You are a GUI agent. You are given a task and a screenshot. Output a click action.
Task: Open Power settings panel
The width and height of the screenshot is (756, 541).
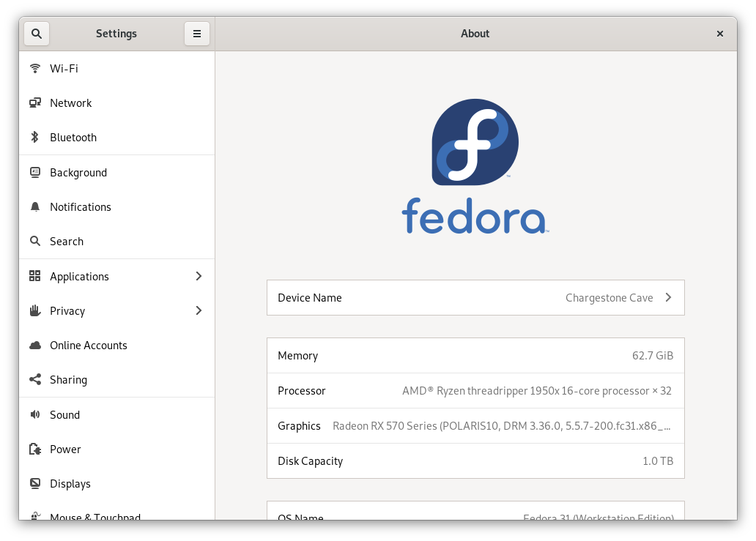pyautogui.click(x=116, y=449)
